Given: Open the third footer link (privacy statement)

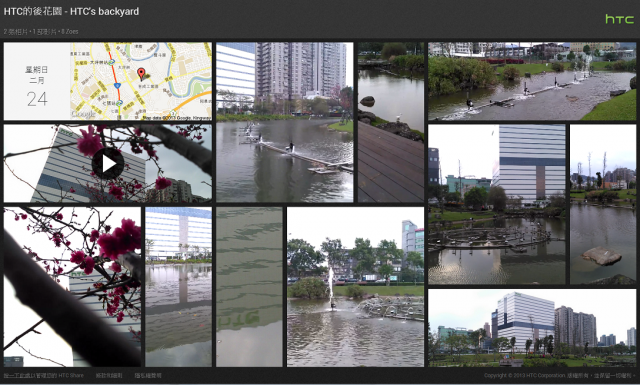Looking at the screenshot, I should tap(148, 375).
